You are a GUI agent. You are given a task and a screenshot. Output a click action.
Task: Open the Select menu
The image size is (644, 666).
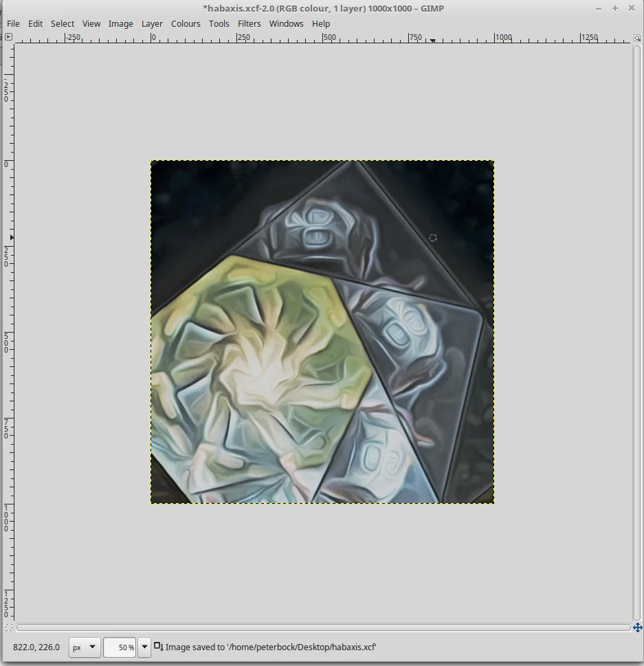pos(63,24)
